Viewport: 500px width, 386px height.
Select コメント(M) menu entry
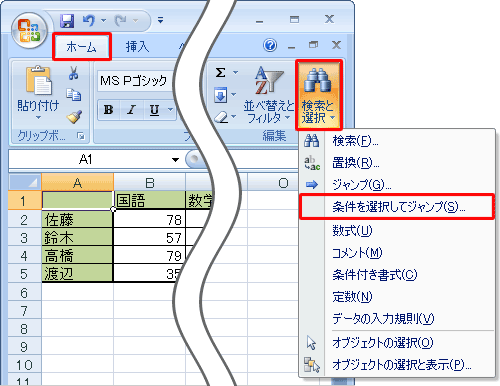click(397, 253)
